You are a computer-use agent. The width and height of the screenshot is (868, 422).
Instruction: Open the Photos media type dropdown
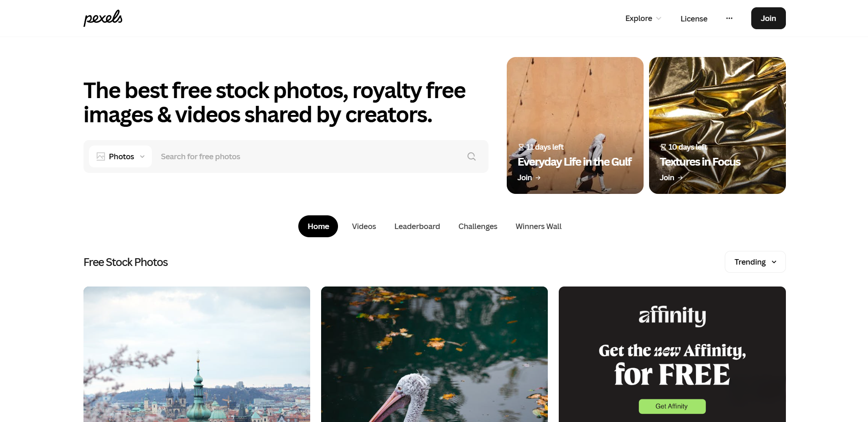pyautogui.click(x=120, y=156)
